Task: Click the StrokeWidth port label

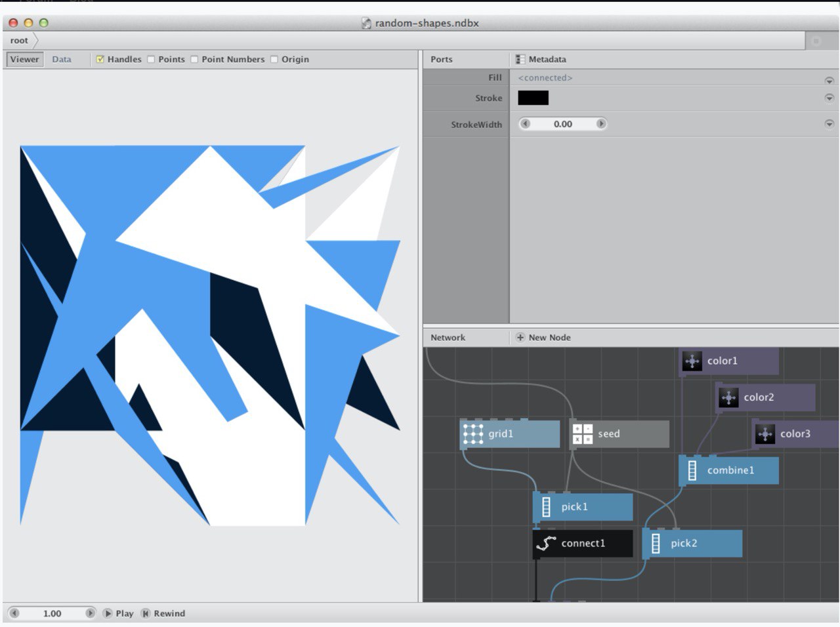Action: (476, 124)
